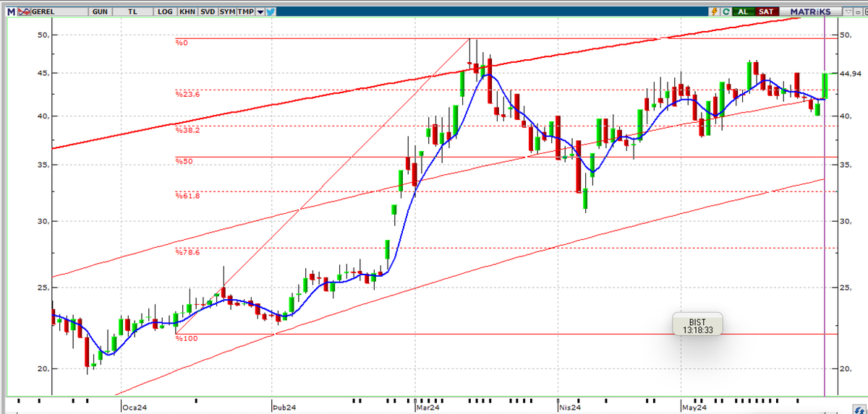This screenshot has height=414, width=868.
Task: Select the %50 Fibonacci level label
Action: point(183,162)
